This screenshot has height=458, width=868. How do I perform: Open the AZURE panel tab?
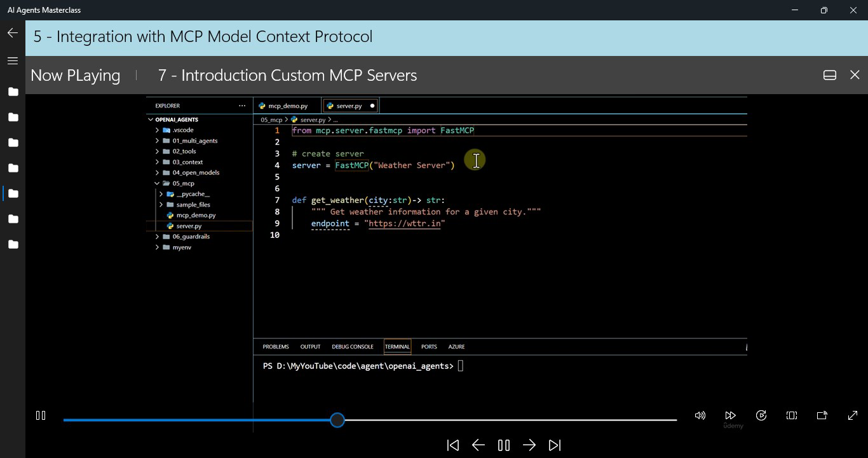coord(456,347)
